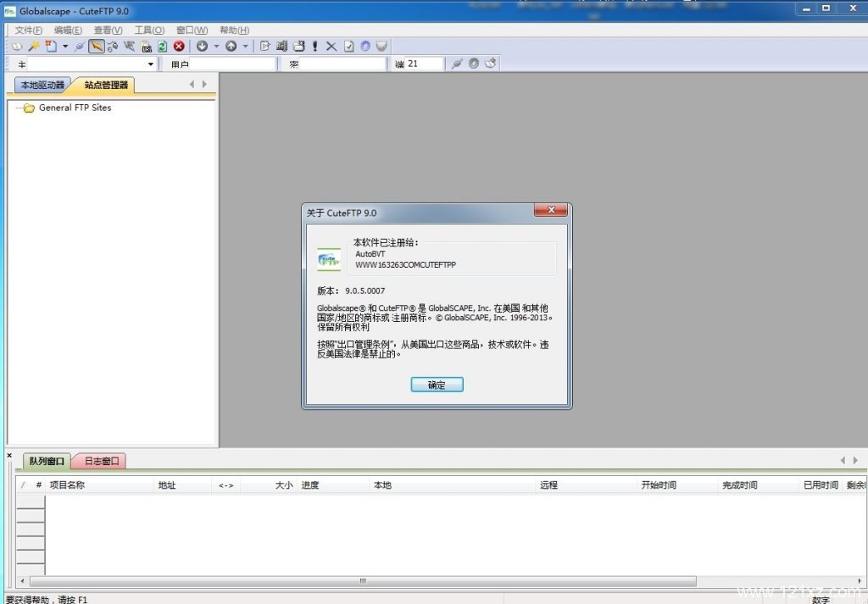Click the 确定 OK button in About dialog
Viewport: 868px width, 604px height.
point(437,385)
